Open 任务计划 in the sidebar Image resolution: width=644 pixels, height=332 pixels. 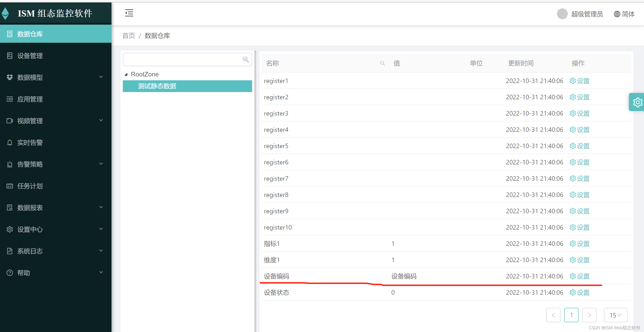(55, 186)
